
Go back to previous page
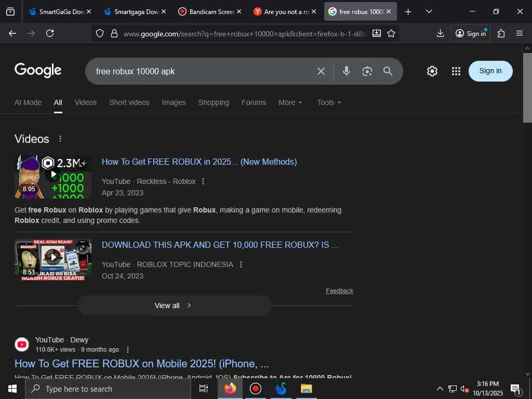[12, 33]
